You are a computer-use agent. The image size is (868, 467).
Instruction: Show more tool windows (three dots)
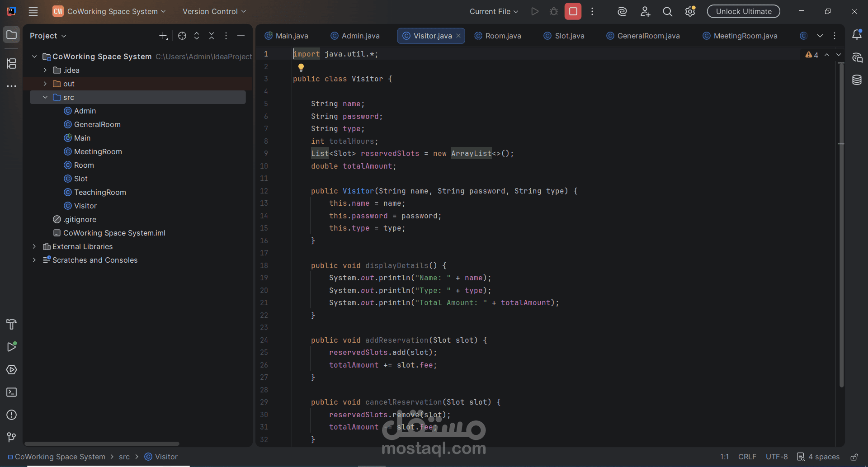point(11,86)
